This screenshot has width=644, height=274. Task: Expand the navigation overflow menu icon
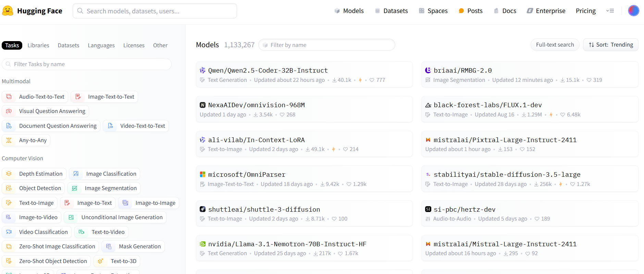coord(610,11)
